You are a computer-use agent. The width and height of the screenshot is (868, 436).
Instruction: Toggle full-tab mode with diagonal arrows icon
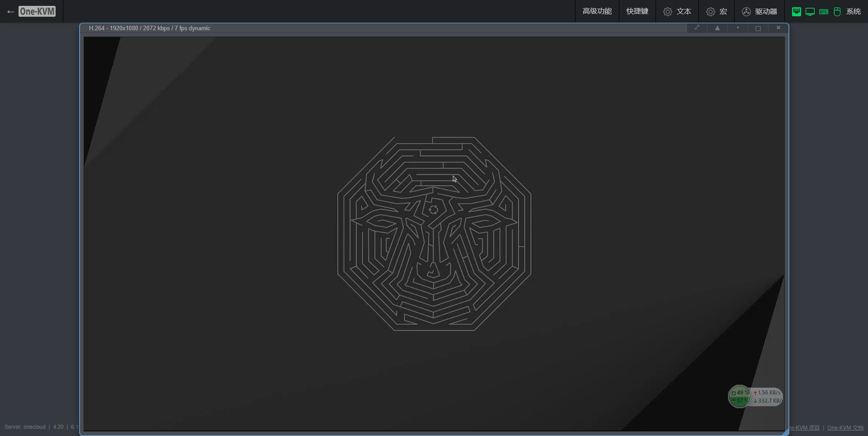pos(697,28)
